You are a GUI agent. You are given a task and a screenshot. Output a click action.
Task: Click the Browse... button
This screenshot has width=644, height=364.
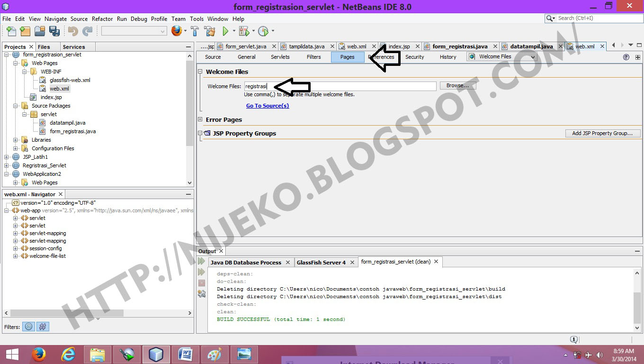coord(457,86)
